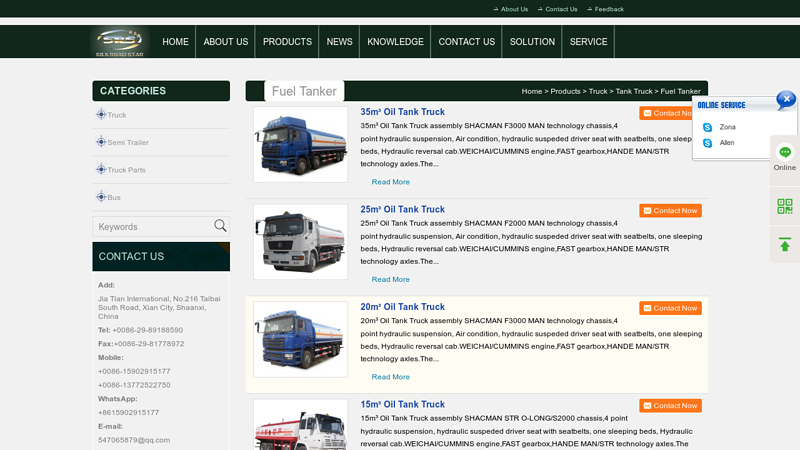Click the CONTACT US sidebar header
Image resolution: width=800 pixels, height=450 pixels.
coord(161,257)
